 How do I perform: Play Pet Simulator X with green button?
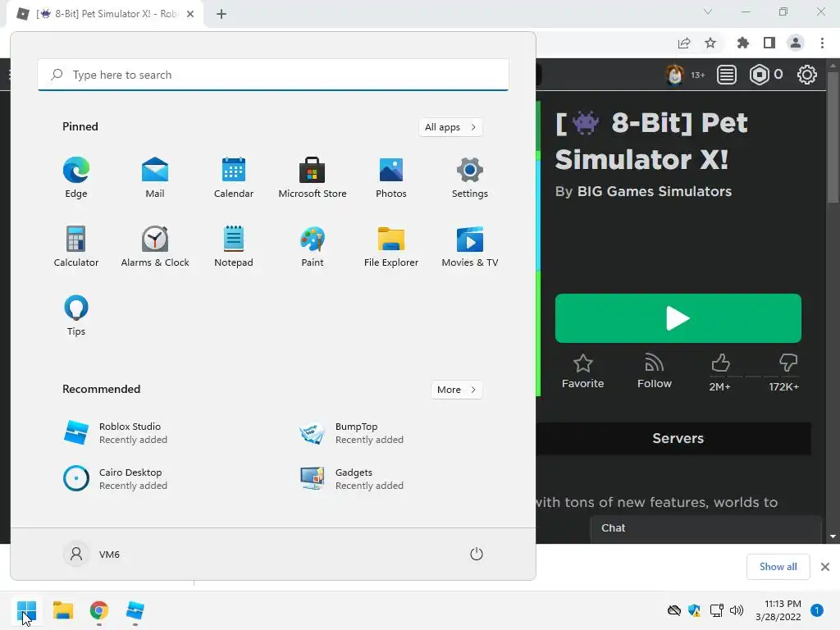coord(678,318)
